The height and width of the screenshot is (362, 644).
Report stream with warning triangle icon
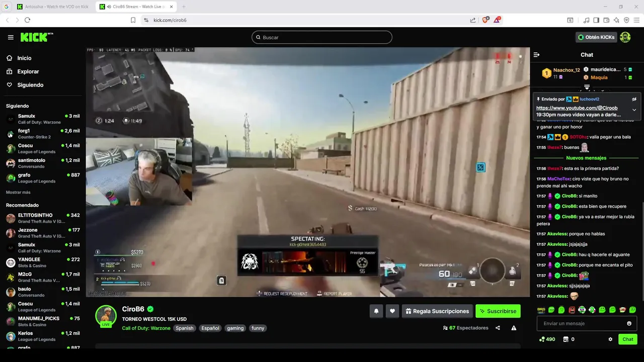tap(514, 328)
